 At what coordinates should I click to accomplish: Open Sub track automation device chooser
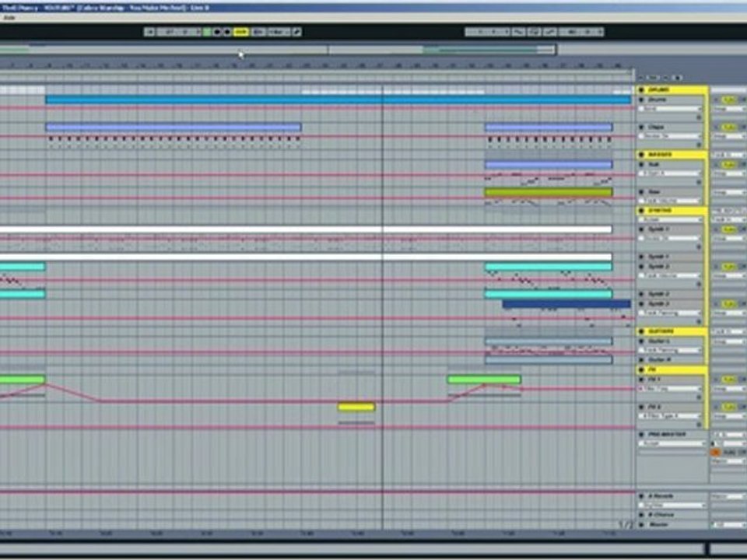pyautogui.click(x=670, y=173)
